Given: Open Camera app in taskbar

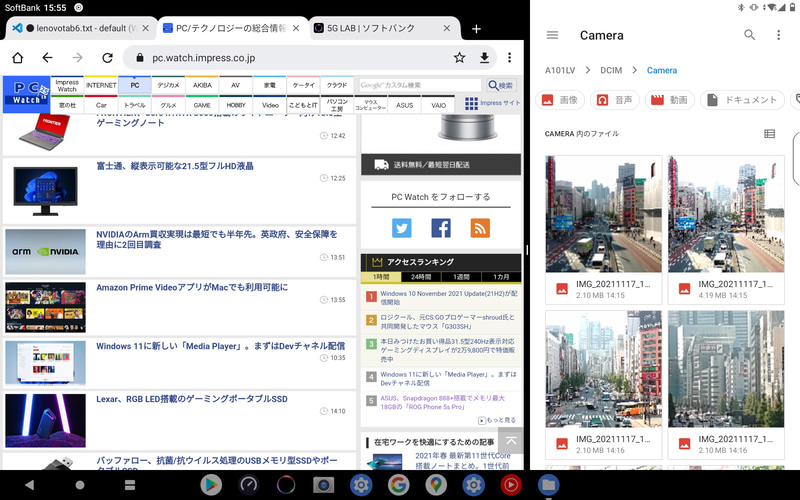Looking at the screenshot, I should point(323,485).
